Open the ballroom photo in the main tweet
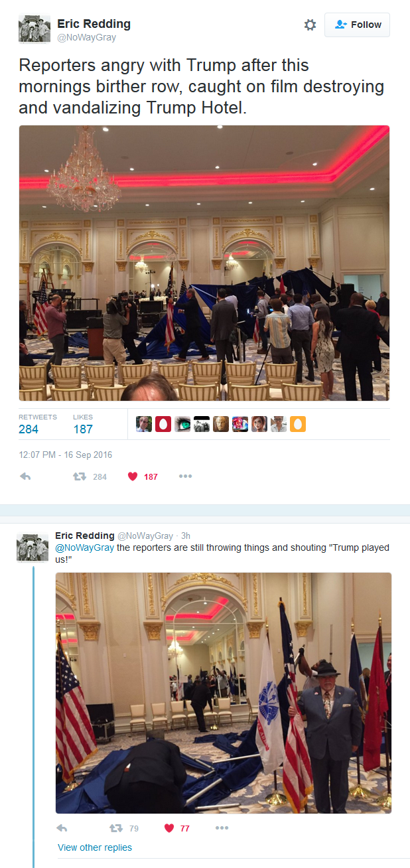410x868 pixels. 204,263
